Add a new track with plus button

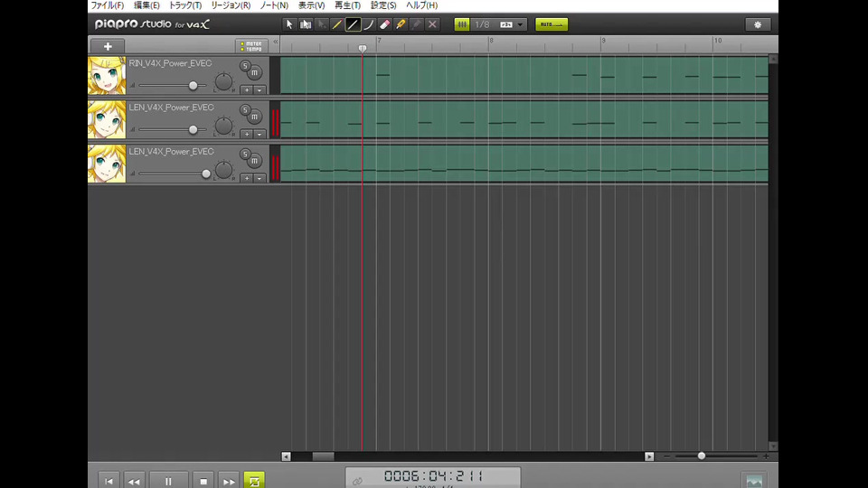pyautogui.click(x=108, y=46)
